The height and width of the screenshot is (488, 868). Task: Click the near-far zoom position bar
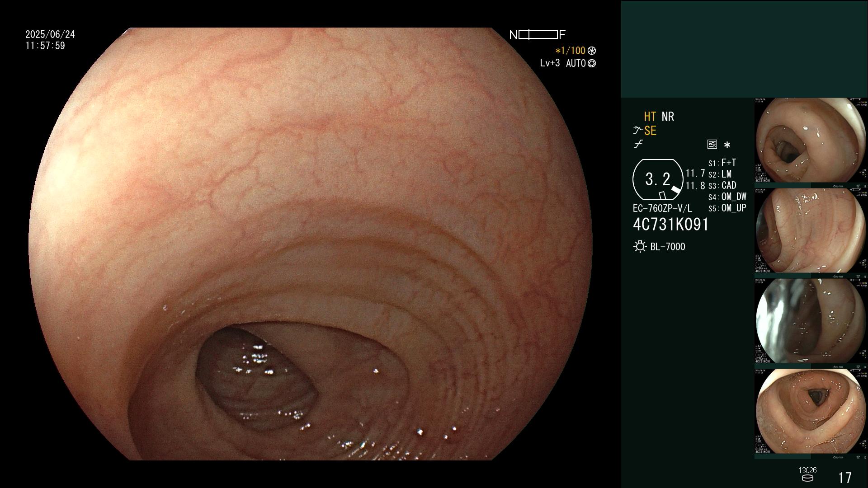pos(538,35)
